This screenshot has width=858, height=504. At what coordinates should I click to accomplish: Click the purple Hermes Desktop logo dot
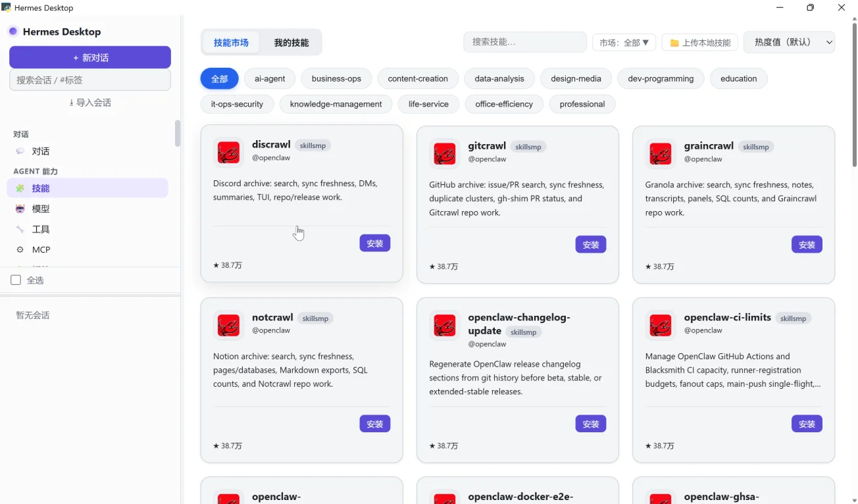tap(13, 32)
